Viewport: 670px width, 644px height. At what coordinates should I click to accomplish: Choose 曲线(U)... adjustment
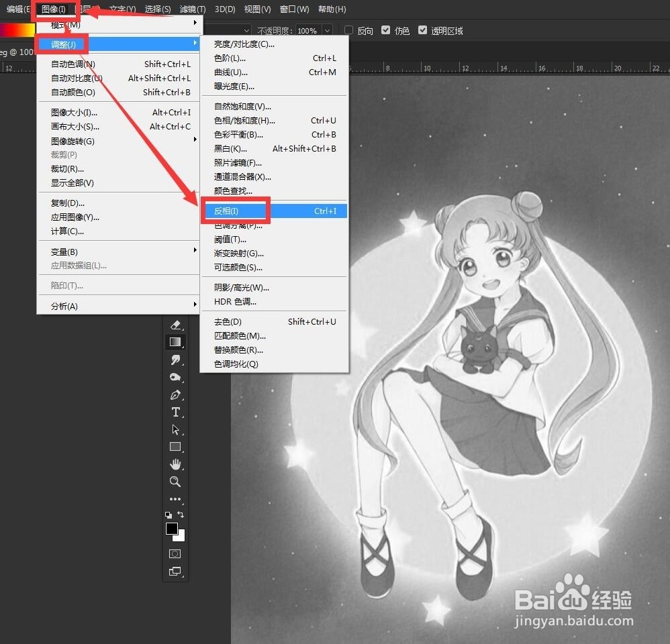(x=275, y=72)
